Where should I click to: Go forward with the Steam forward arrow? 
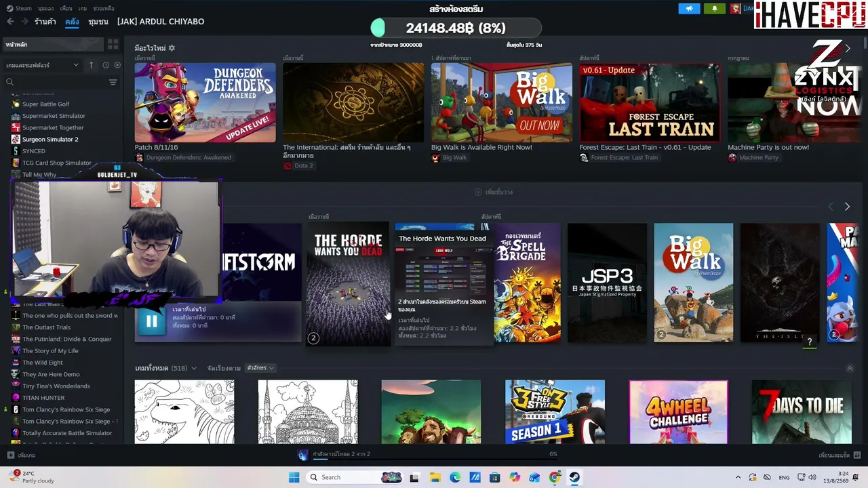pyautogui.click(x=24, y=22)
